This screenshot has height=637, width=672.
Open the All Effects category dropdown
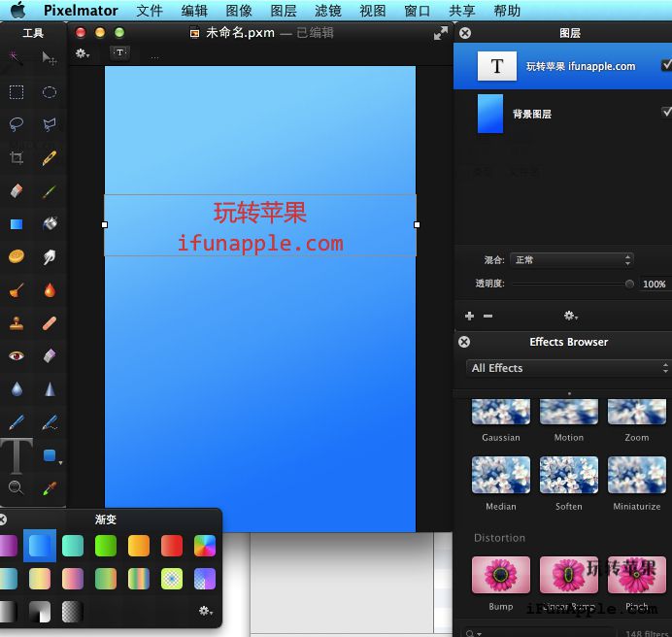pos(569,368)
